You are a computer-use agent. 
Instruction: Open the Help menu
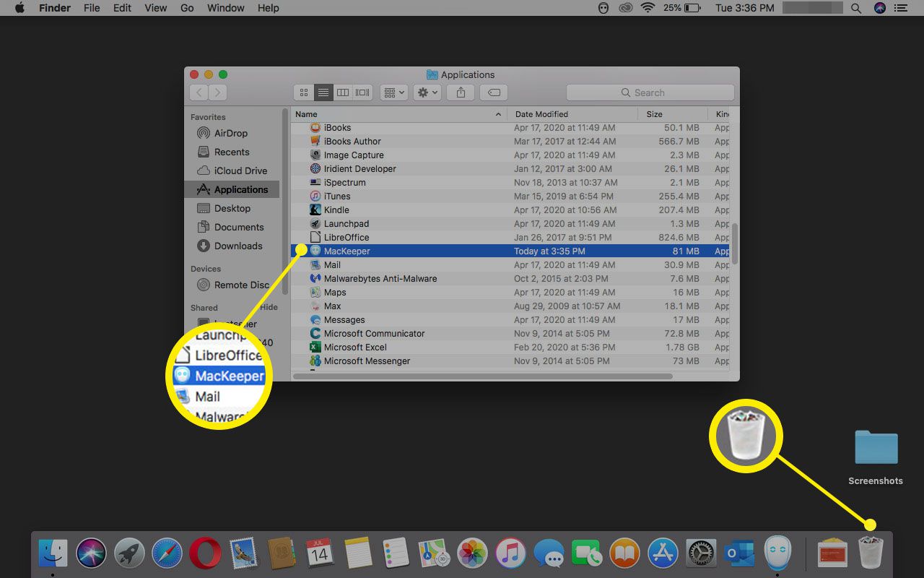click(x=268, y=8)
